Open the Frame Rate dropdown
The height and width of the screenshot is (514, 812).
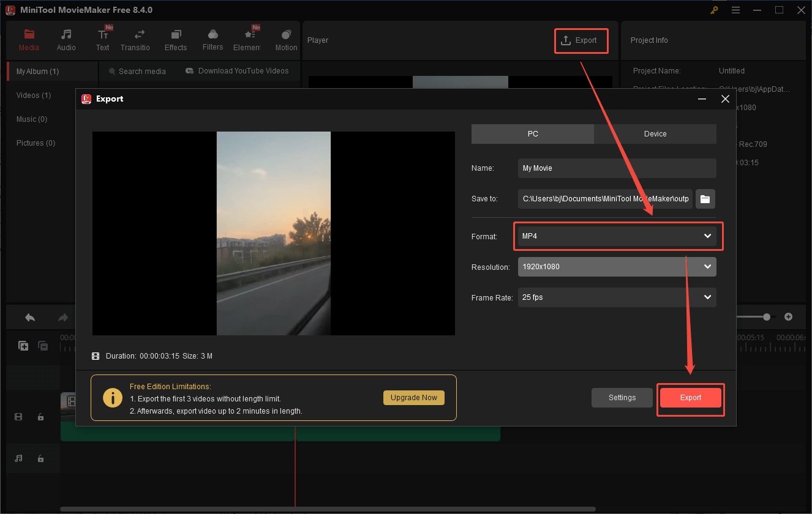tap(617, 297)
